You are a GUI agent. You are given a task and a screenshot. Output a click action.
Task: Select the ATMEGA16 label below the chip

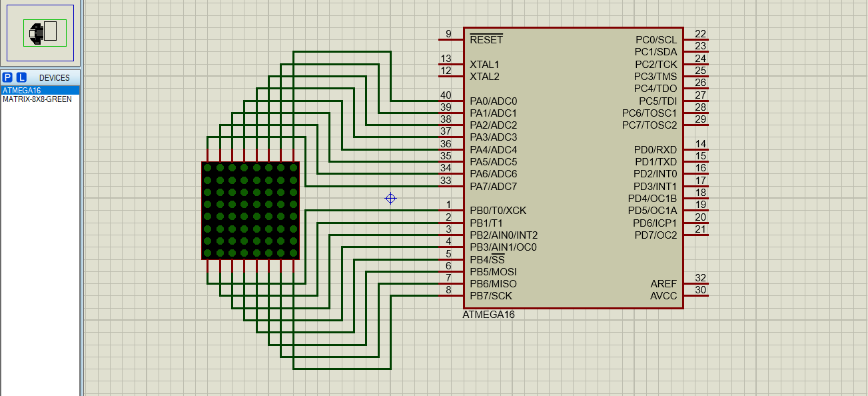coord(488,315)
